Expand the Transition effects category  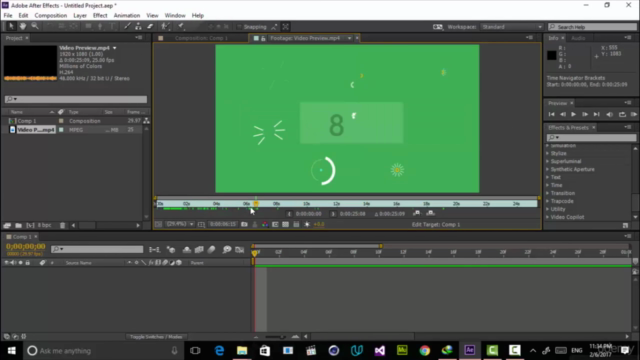[x=548, y=193]
